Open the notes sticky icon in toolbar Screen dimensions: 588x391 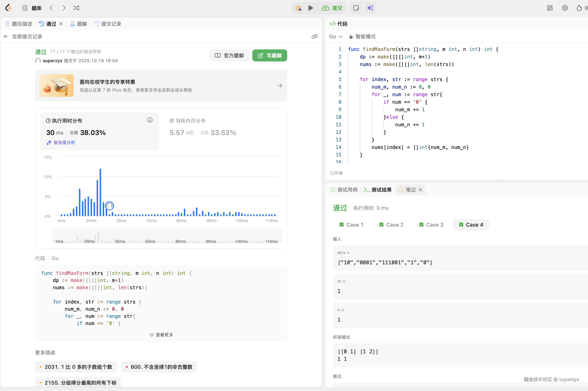356,8
